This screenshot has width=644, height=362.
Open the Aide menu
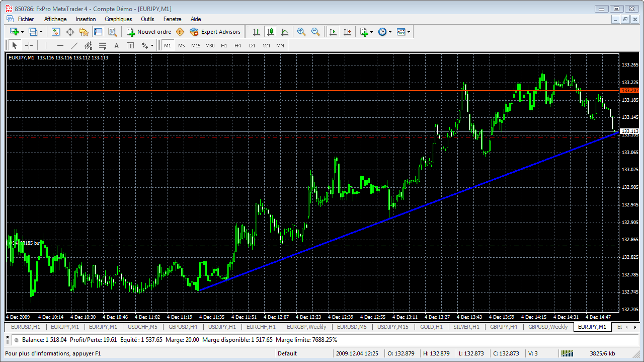point(196,19)
